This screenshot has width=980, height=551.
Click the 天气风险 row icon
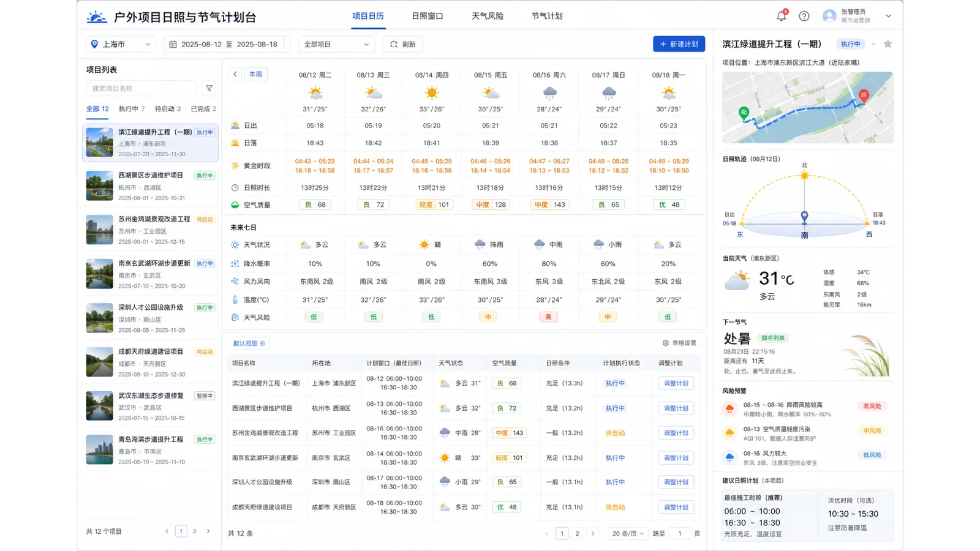pyautogui.click(x=235, y=317)
